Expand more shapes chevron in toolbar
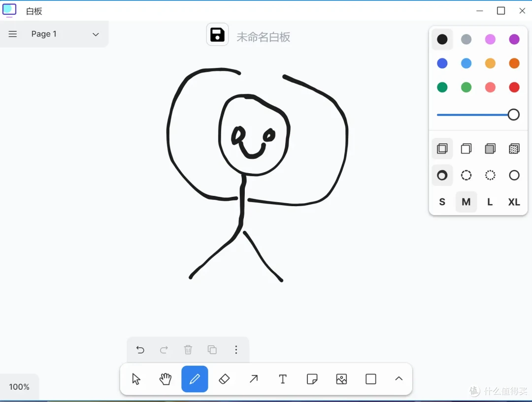 (x=399, y=378)
